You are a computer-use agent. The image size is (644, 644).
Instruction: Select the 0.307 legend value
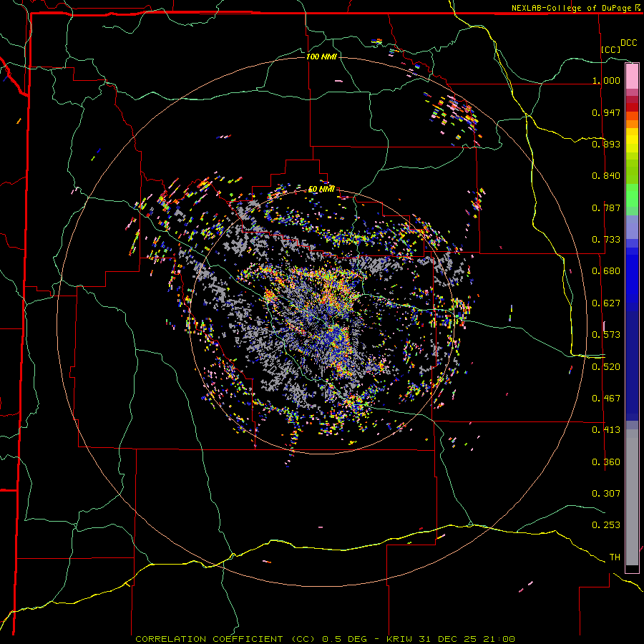click(606, 494)
